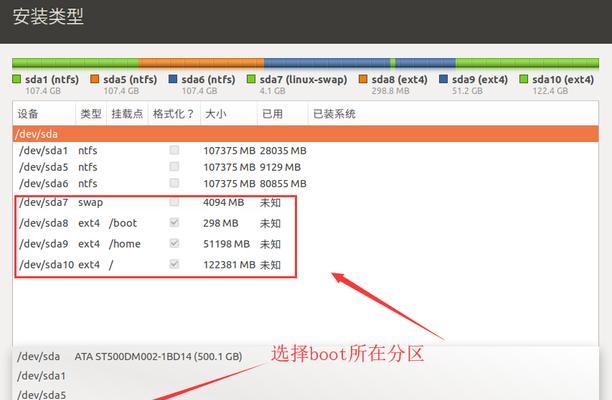Click the sda10 green segment at bar's end
The width and height of the screenshot is (612, 400).
click(527, 63)
